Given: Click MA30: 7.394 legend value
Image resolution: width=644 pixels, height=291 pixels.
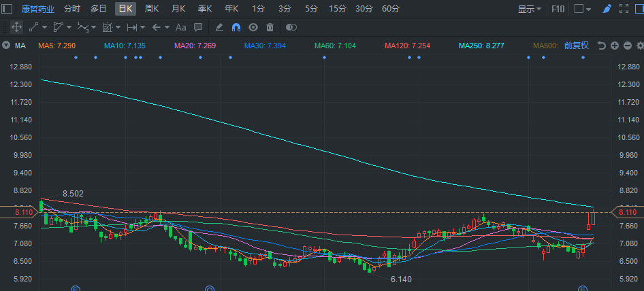Looking at the screenshot, I should tap(265, 46).
